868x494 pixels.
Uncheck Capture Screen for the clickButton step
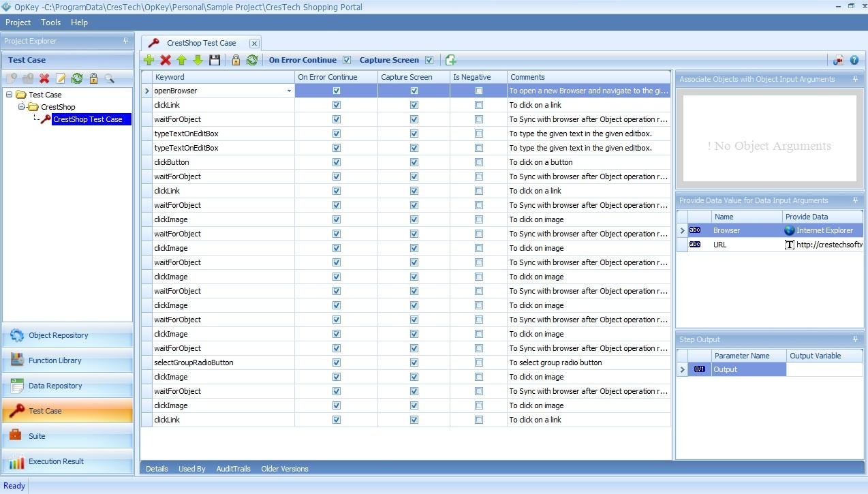click(414, 162)
